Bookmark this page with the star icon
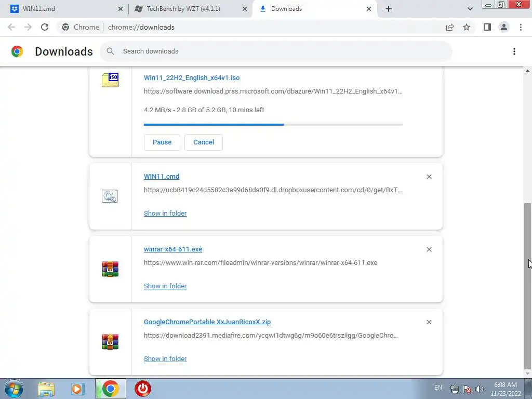532x399 pixels. click(x=467, y=27)
